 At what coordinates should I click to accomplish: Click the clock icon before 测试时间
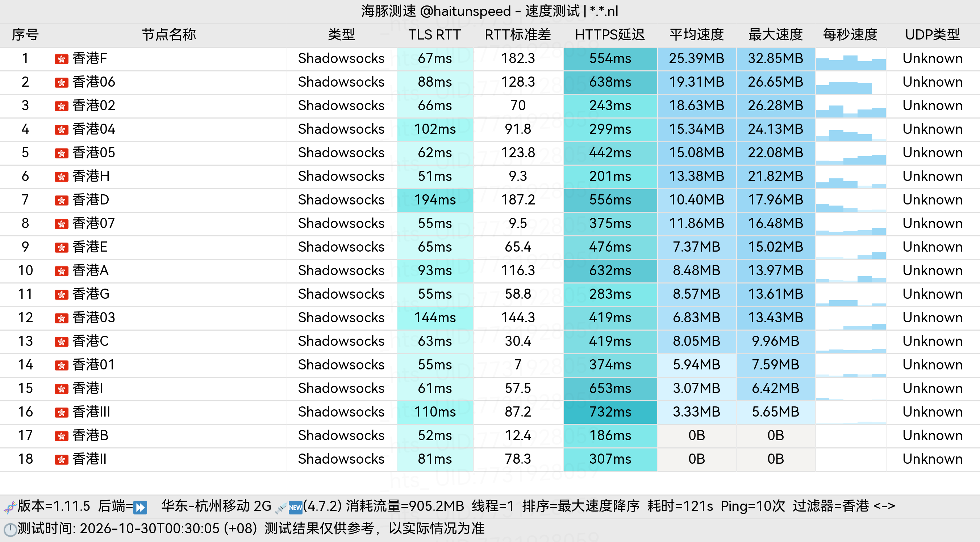click(10, 530)
